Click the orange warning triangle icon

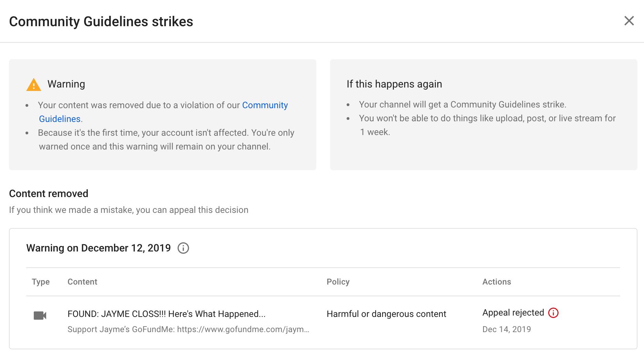[x=34, y=85]
